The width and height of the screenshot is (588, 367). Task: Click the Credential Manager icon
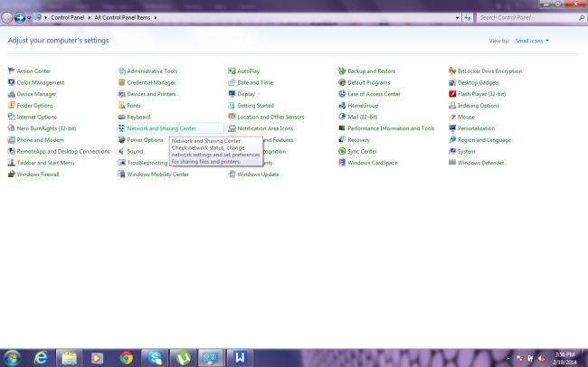[121, 82]
